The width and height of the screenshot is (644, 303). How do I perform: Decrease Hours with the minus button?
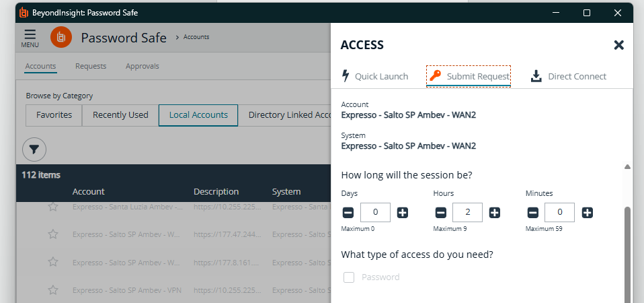pyautogui.click(x=440, y=213)
